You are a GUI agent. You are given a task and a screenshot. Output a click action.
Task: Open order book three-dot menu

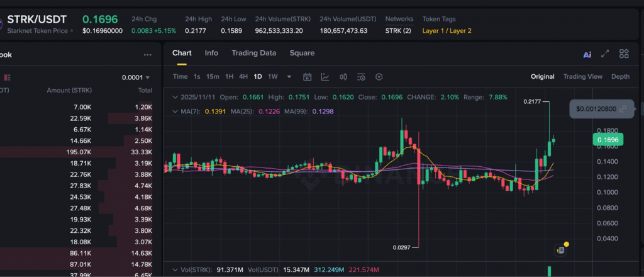tap(147, 55)
